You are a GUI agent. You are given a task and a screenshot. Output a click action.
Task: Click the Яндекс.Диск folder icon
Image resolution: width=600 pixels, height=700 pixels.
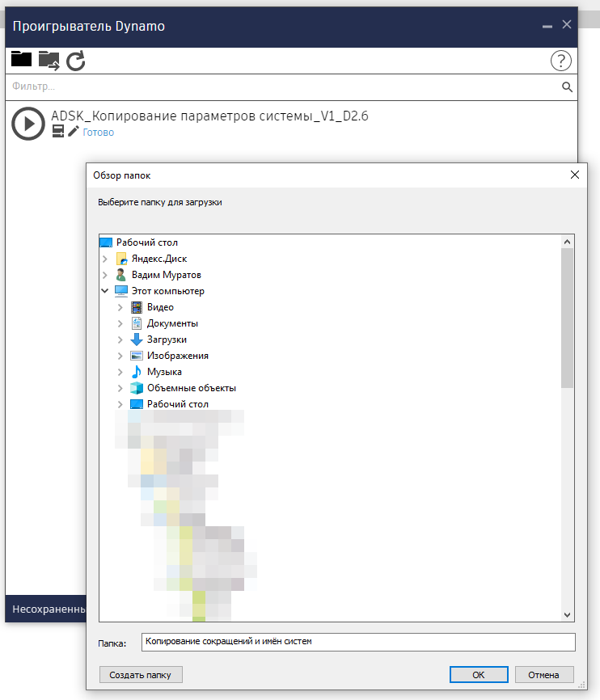coord(121,259)
